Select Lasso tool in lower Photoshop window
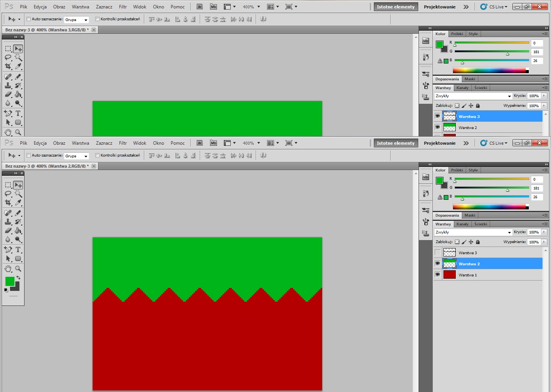Viewport: 551px width, 392px height. pyautogui.click(x=8, y=194)
